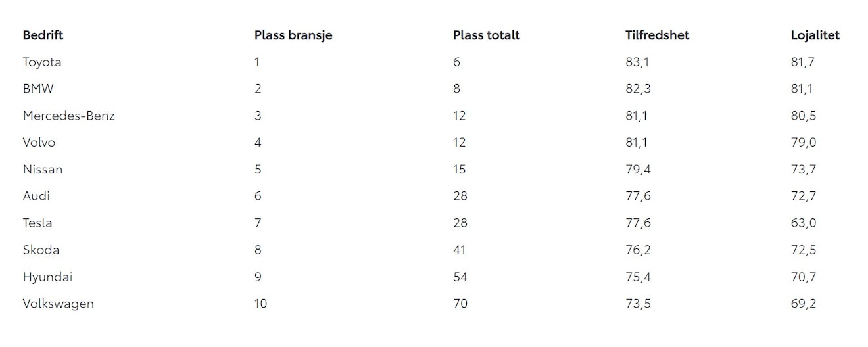Viewport: 868px width, 347px height.
Task: Select the BMW cell
Action: (38, 89)
